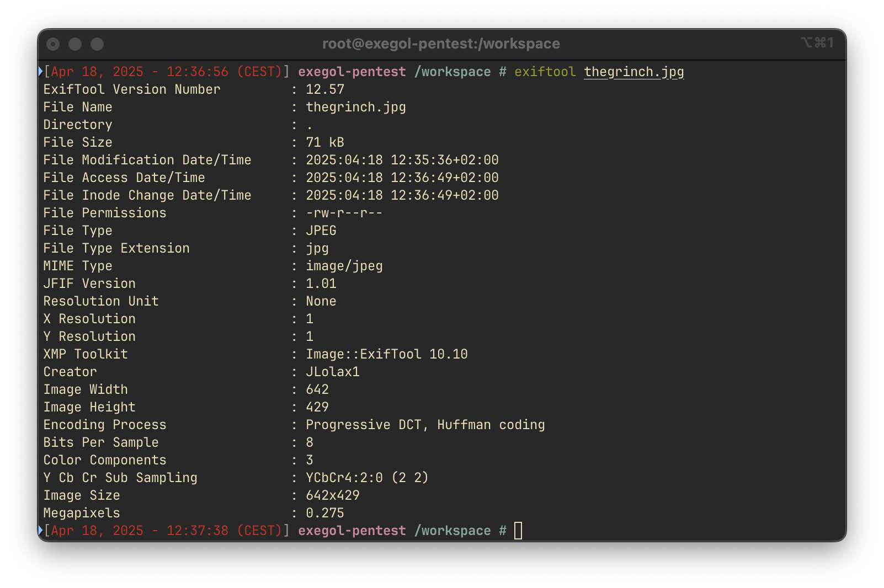Click the red close window button
884x588 pixels.
pos(53,44)
